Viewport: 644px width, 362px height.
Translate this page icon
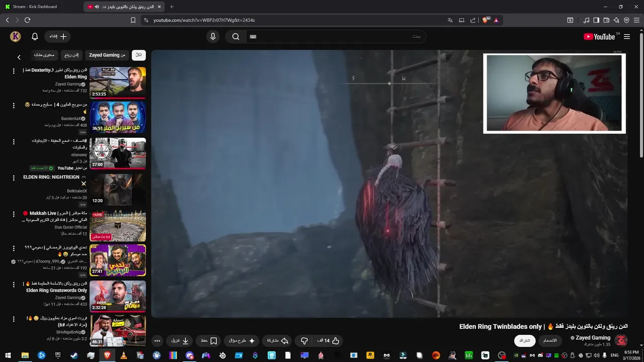coord(450,20)
